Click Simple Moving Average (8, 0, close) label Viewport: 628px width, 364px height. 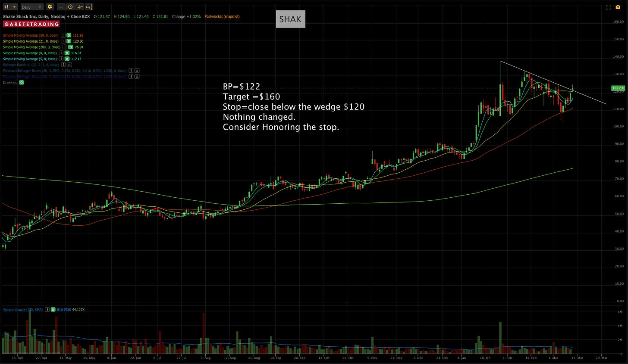point(30,53)
